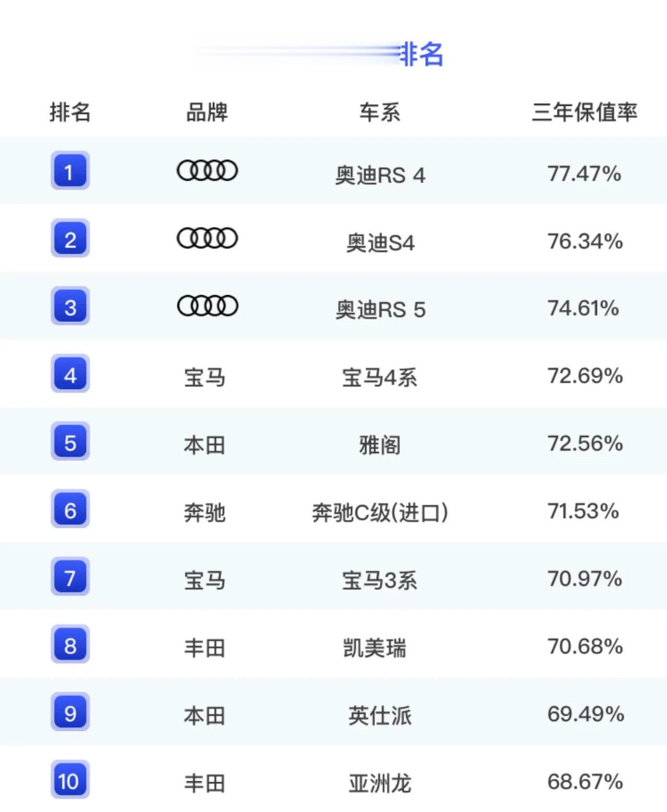Image resolution: width=667 pixels, height=812 pixels.
Task: Click the 69.49% retention value for 英仕派
Action: (585, 714)
